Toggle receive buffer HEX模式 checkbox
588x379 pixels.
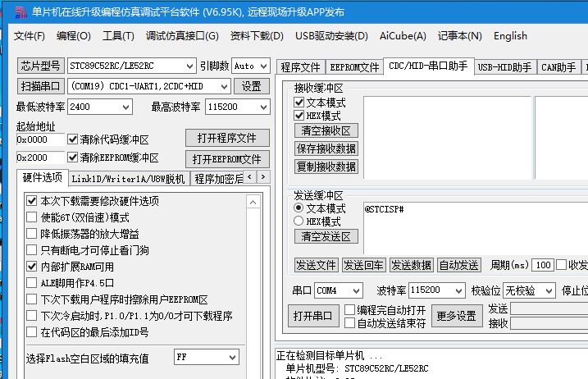click(299, 116)
